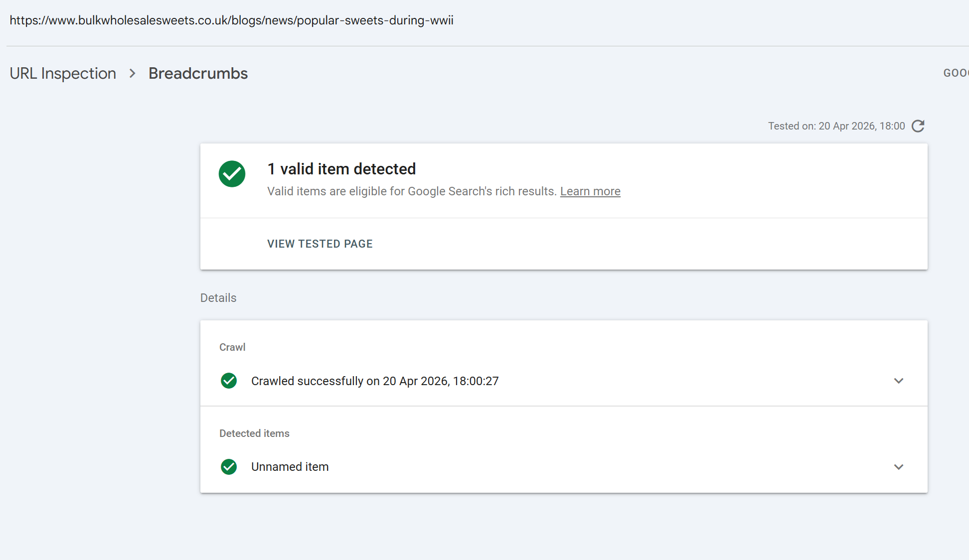This screenshot has width=969, height=560.
Task: Go back to URL Inspection
Action: point(63,74)
